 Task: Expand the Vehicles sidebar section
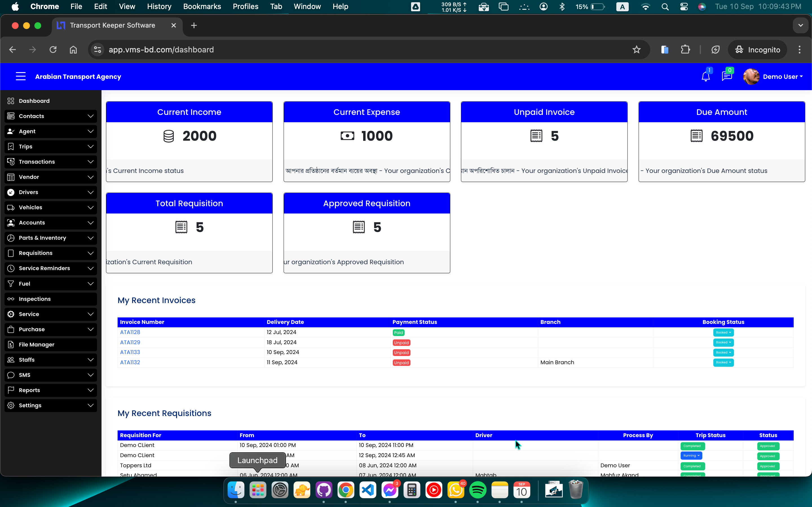click(x=51, y=207)
